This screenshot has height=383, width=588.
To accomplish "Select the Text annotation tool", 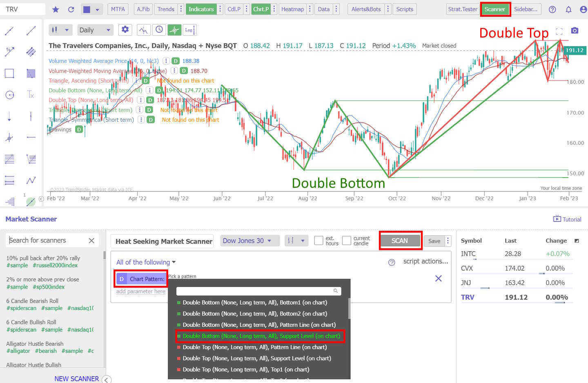I will (31, 95).
